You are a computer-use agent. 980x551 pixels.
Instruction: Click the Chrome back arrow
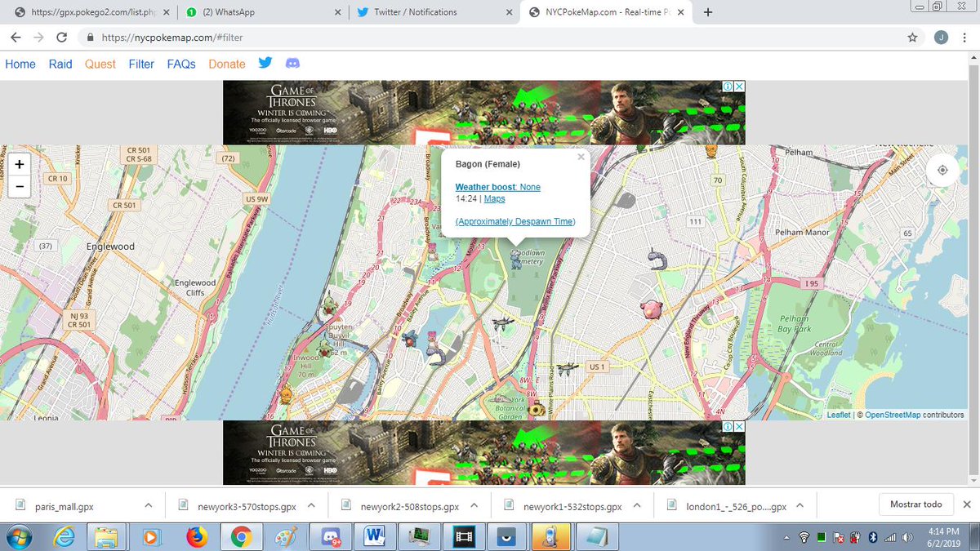coord(16,38)
